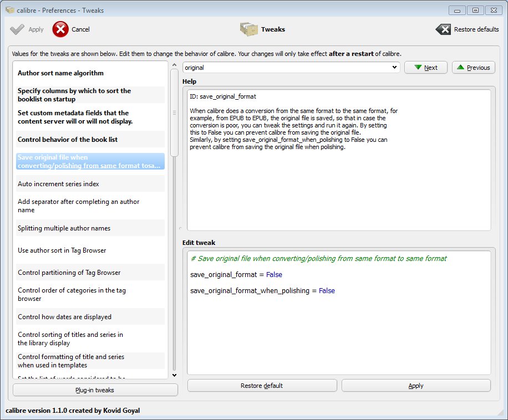Click the Restore defaults label at top right
Image resolution: width=508 pixels, height=420 pixels.
click(476, 29)
